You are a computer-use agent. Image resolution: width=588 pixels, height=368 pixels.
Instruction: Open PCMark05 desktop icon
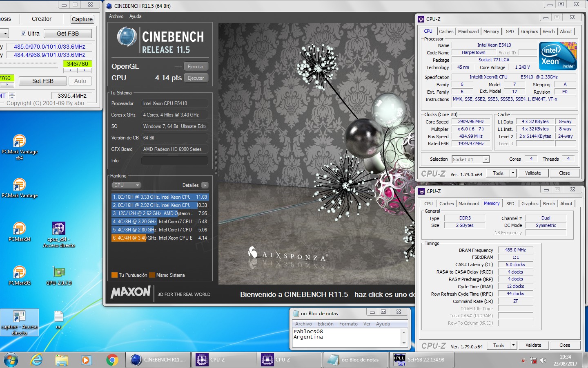[x=19, y=275]
